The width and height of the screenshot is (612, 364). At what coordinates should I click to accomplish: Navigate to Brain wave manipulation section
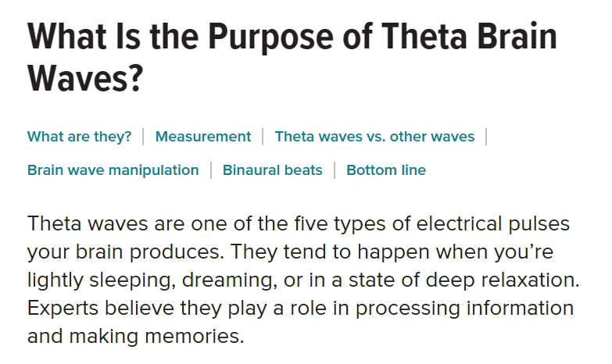point(113,170)
